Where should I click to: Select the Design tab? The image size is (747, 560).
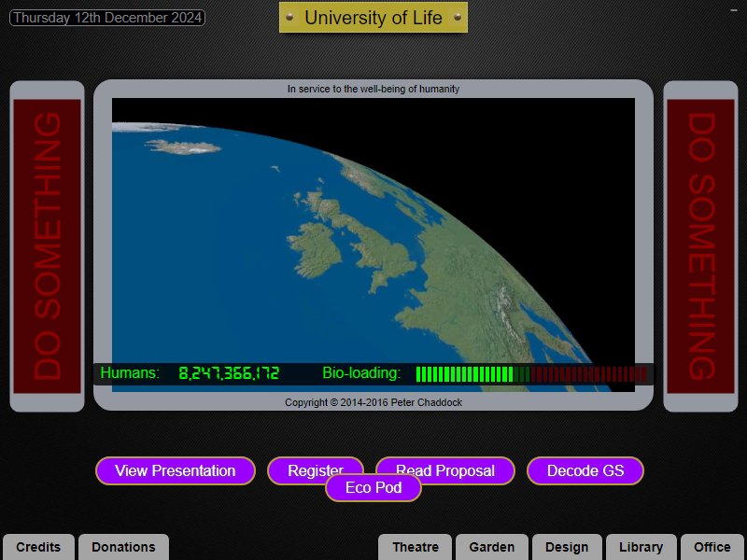[567, 547]
